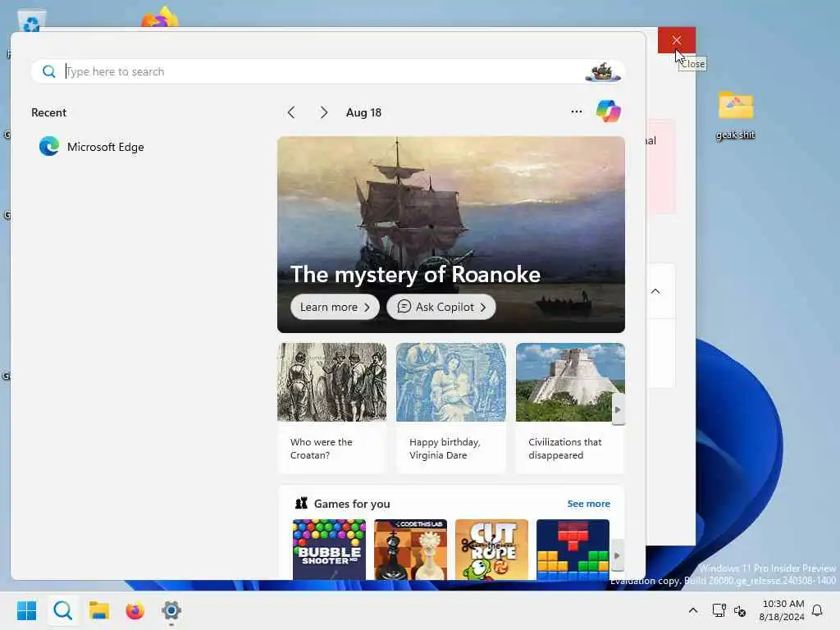
Task: Open the geak shit desktop folder
Action: 736,116
